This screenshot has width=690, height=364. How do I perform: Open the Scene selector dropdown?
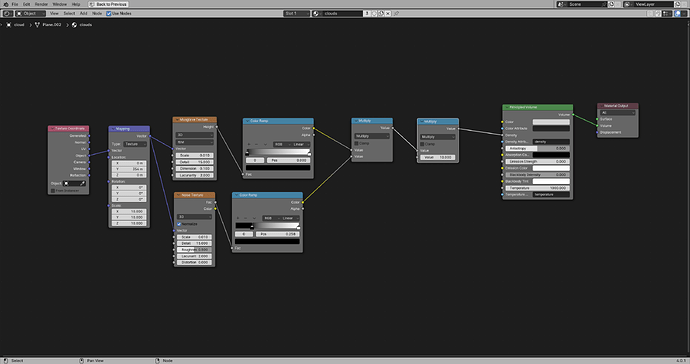[x=582, y=4]
